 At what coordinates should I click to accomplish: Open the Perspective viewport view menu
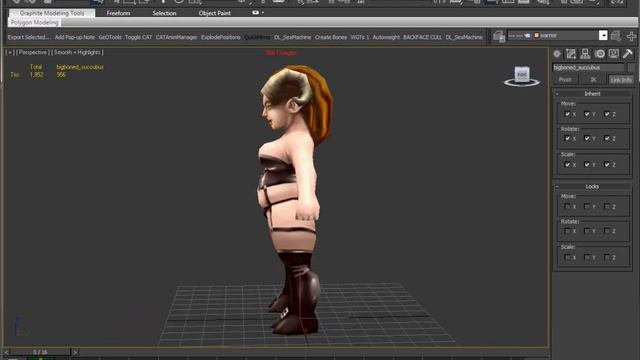32,53
